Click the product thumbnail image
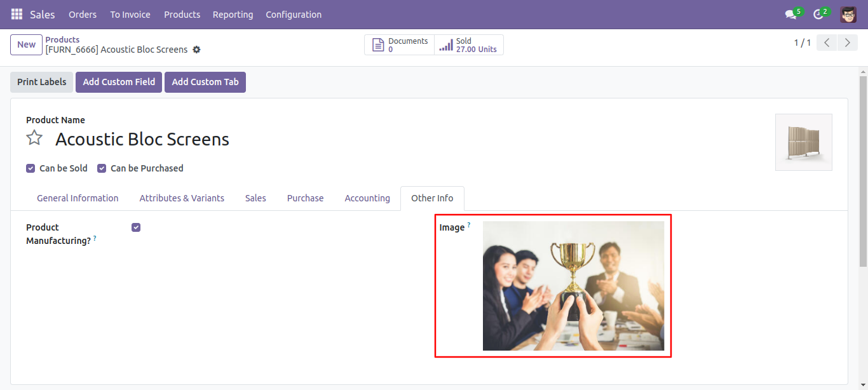 pyautogui.click(x=804, y=142)
